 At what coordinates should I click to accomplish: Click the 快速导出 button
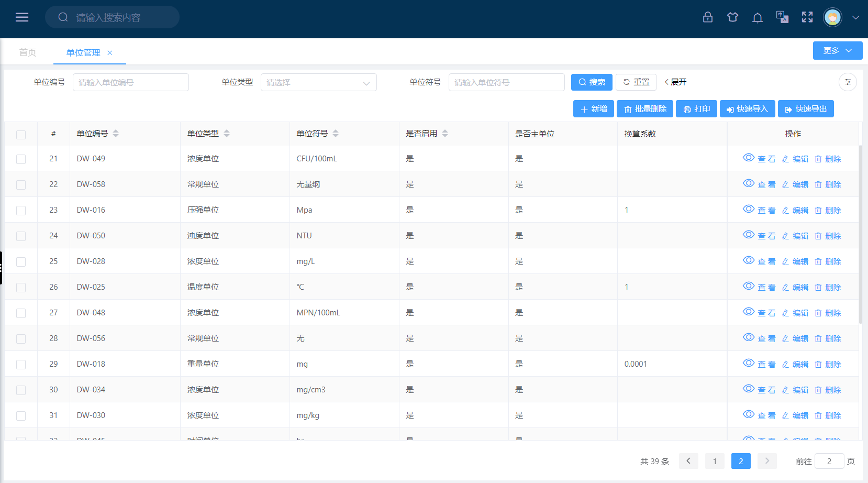coord(806,109)
